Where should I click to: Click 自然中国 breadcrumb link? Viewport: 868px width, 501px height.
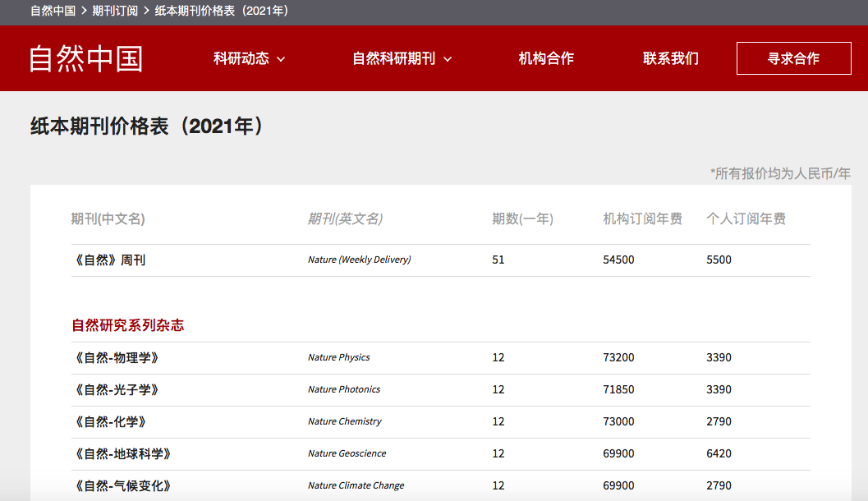(x=53, y=11)
